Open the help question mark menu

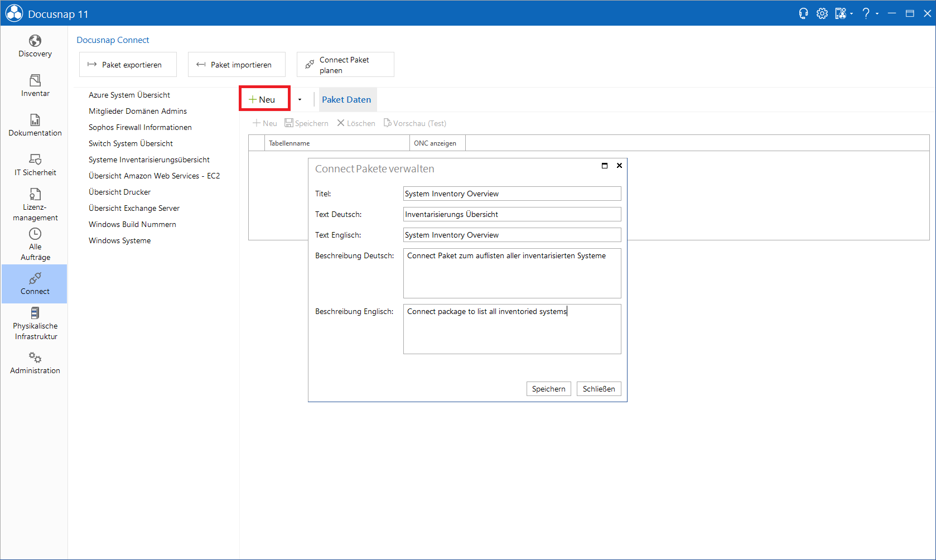866,13
